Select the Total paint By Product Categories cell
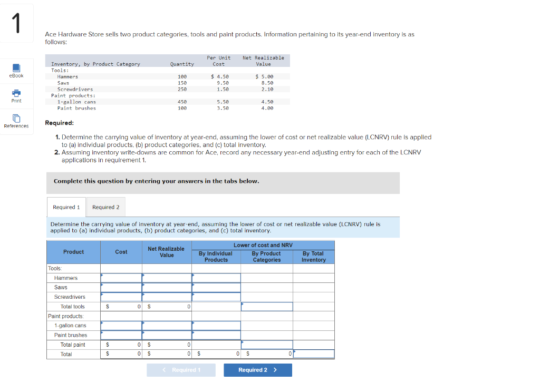Viewport: 540px width, 392px height. coord(267,345)
